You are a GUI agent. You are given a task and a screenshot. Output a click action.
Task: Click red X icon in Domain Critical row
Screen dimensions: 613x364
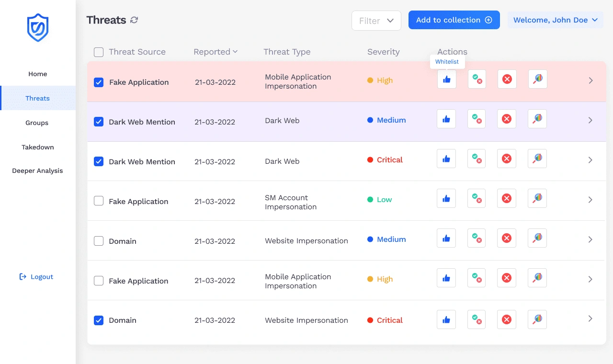pyautogui.click(x=507, y=319)
